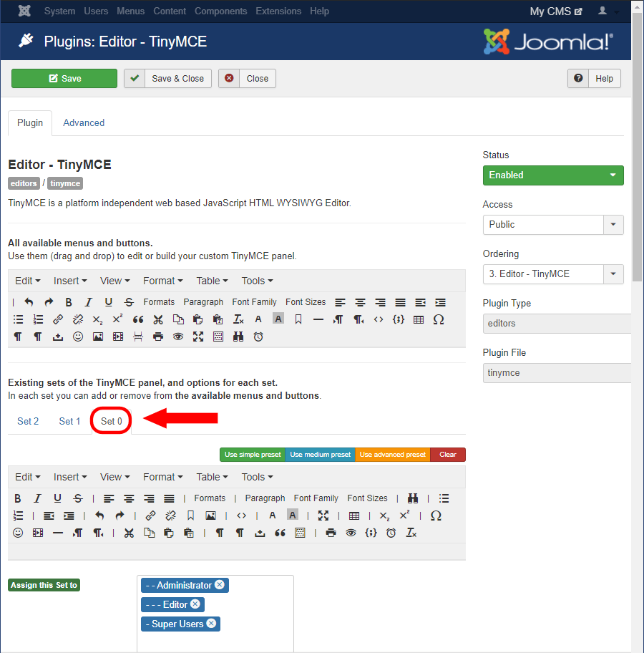Expand the Format menu in Set 0 panel

coord(162,477)
